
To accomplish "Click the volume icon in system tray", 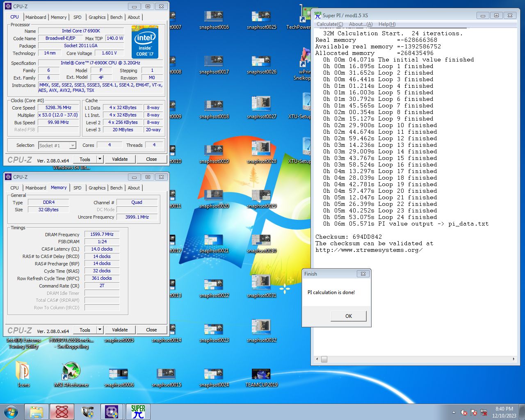I will 464,412.
